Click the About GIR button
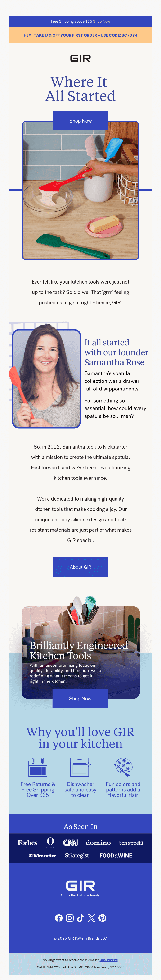 coord(80,567)
